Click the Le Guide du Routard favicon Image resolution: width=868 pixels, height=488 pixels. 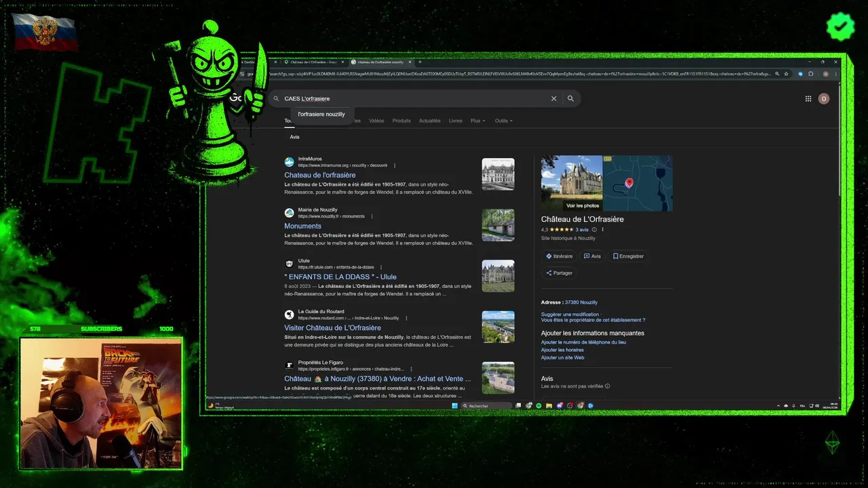coord(289,314)
